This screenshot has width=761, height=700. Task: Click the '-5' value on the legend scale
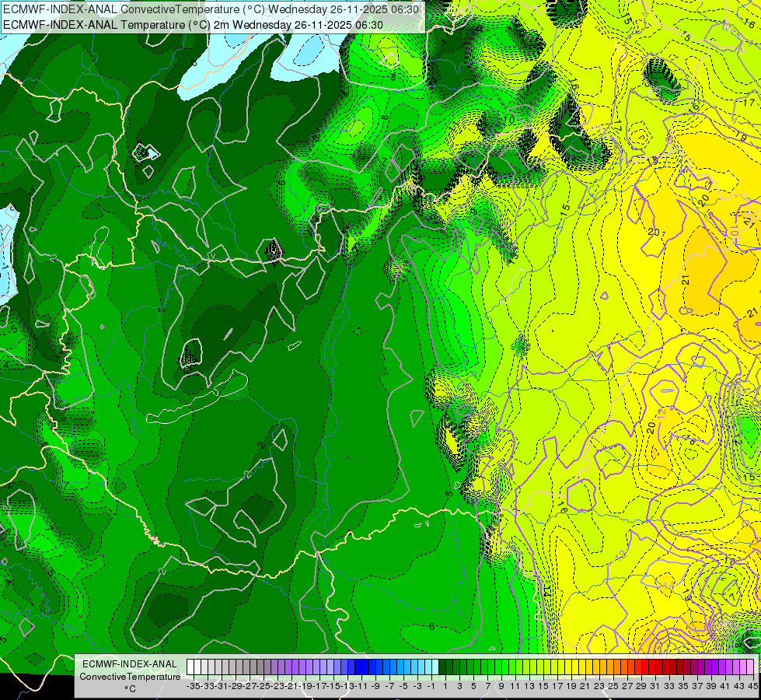[x=403, y=686]
